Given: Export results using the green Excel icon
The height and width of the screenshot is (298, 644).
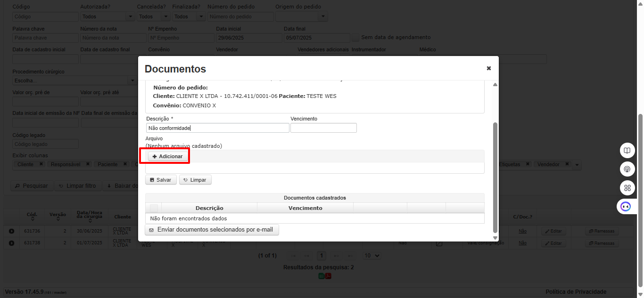Looking at the screenshot, I should pyautogui.click(x=322, y=276).
